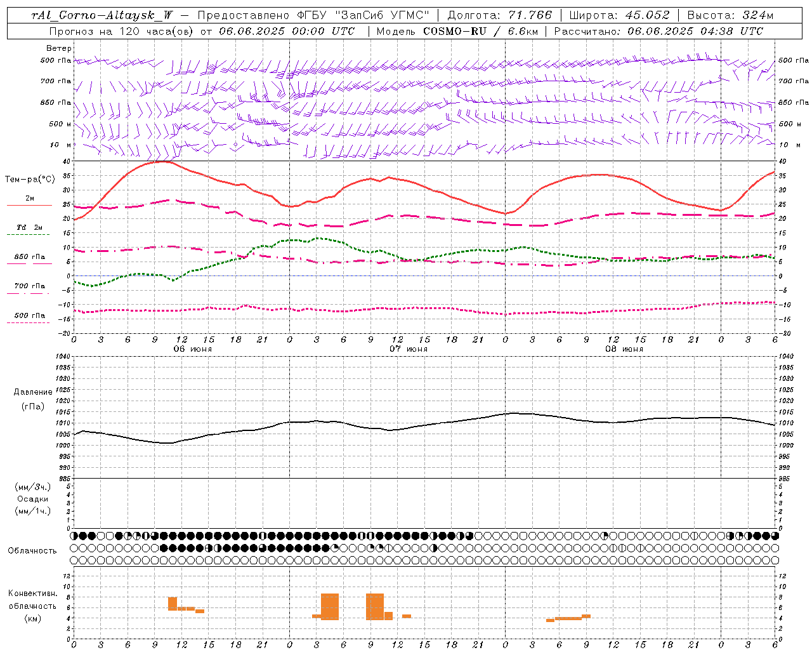Click the Долгота: 71.766 value
This screenshot has height=650, width=812.
click(500, 15)
